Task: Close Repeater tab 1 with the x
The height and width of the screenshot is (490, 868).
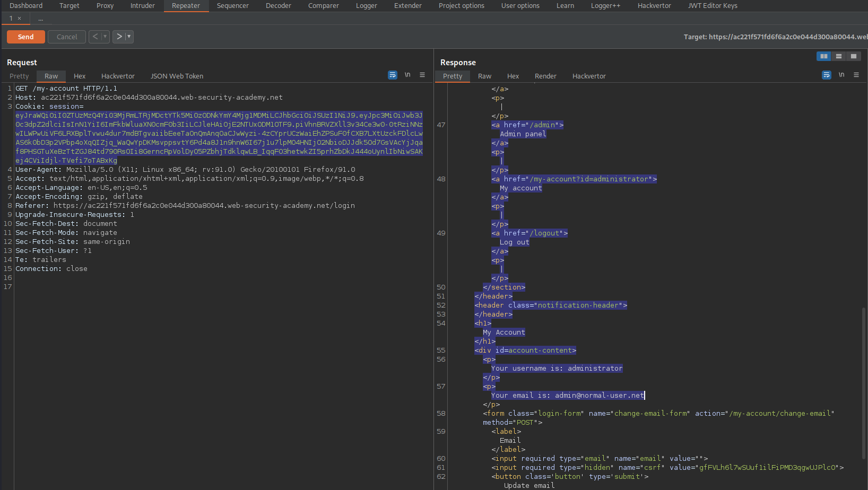Action: click(20, 19)
